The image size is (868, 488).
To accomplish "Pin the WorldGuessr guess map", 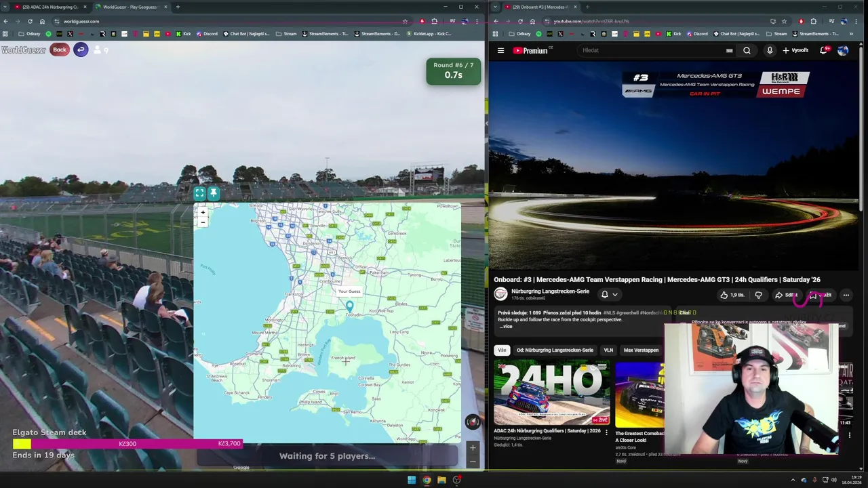I will [213, 193].
